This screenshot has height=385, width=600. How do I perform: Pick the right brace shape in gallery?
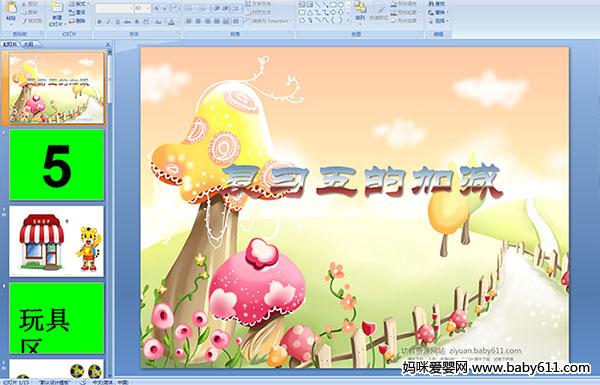[x=340, y=20]
